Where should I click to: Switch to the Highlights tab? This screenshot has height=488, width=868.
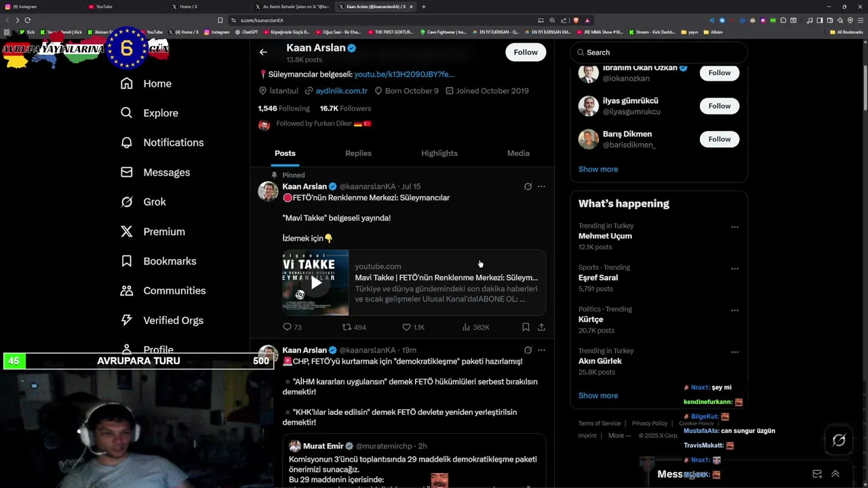[439, 153]
